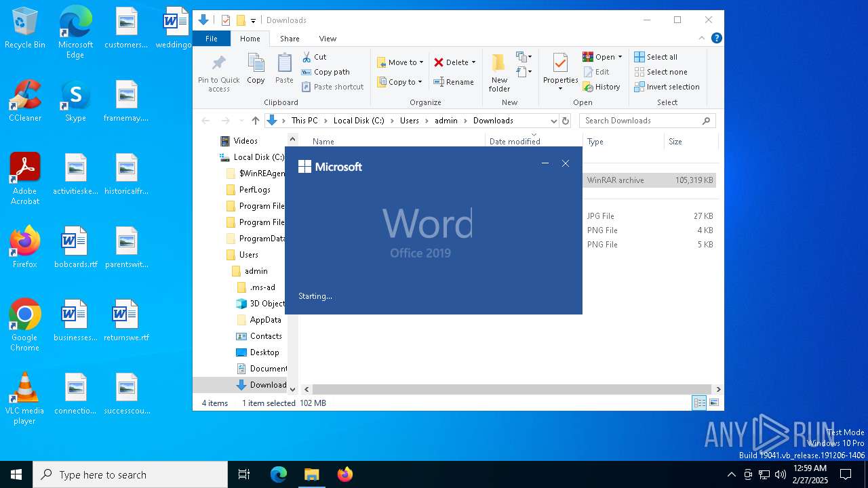Open the View ribbon tab

328,39
